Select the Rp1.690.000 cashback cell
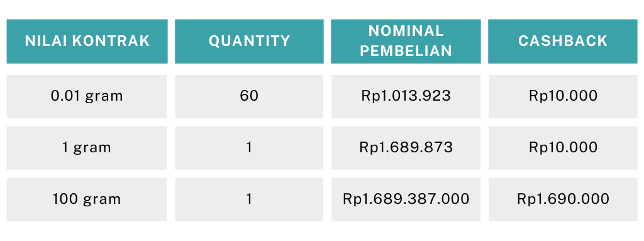Image resolution: width=644 pixels, height=241 pixels. (563, 199)
